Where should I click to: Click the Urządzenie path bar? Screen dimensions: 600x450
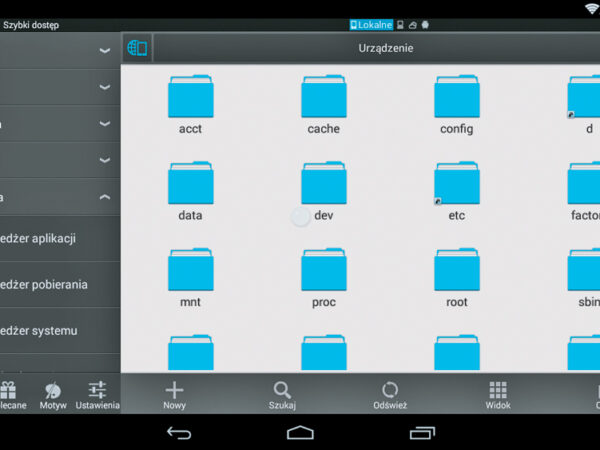click(385, 48)
